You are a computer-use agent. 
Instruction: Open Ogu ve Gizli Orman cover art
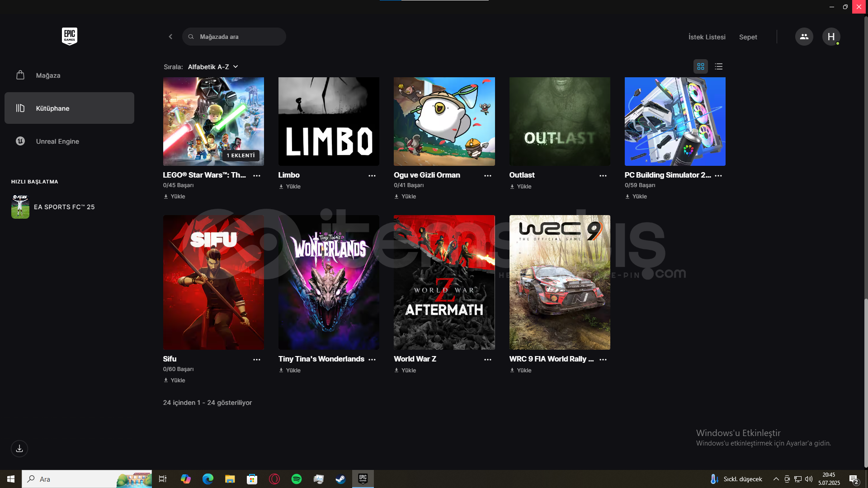pos(444,122)
